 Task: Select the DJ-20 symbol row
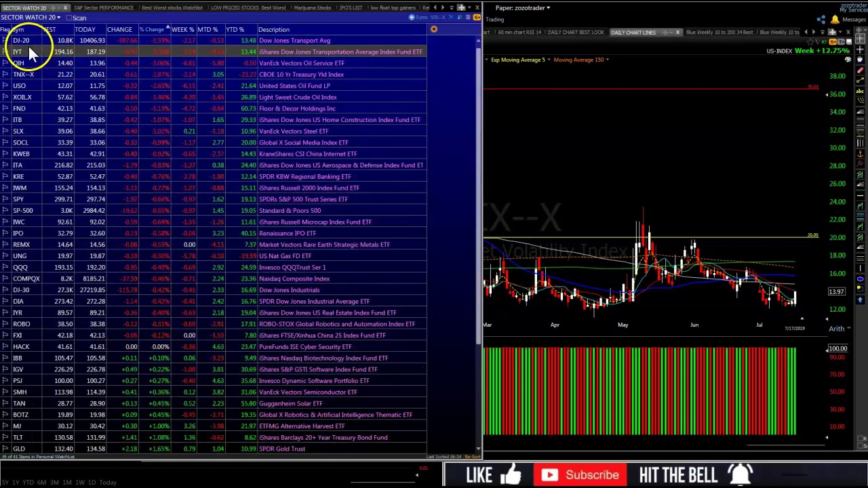[x=21, y=41]
